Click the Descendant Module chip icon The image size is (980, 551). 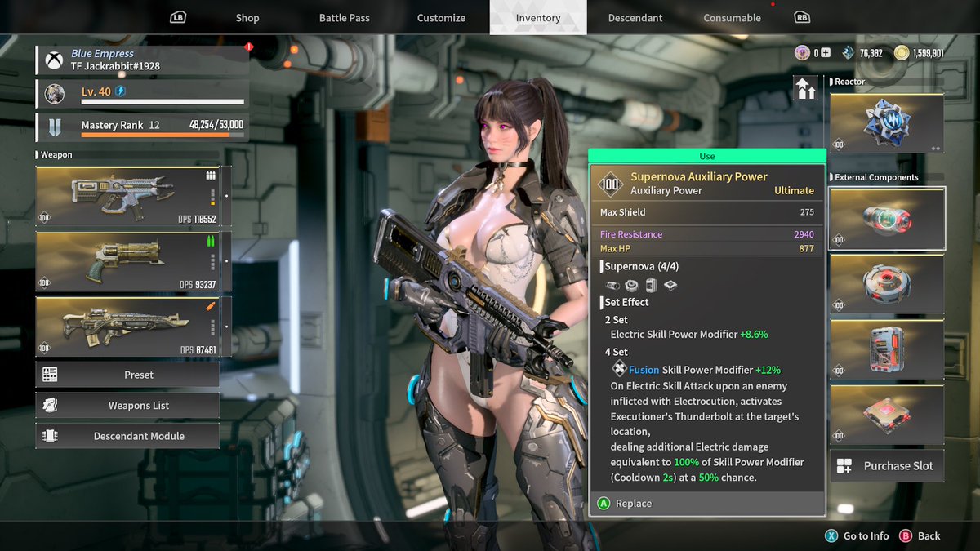50,436
